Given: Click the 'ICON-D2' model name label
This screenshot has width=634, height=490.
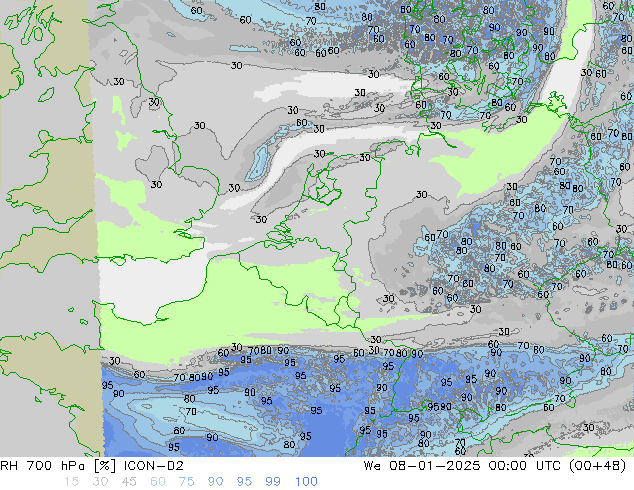Looking at the screenshot, I should 154,466.
